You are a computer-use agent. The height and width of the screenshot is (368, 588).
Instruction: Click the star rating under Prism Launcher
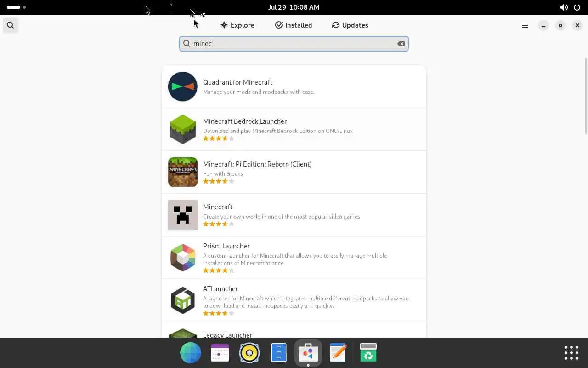(x=219, y=270)
